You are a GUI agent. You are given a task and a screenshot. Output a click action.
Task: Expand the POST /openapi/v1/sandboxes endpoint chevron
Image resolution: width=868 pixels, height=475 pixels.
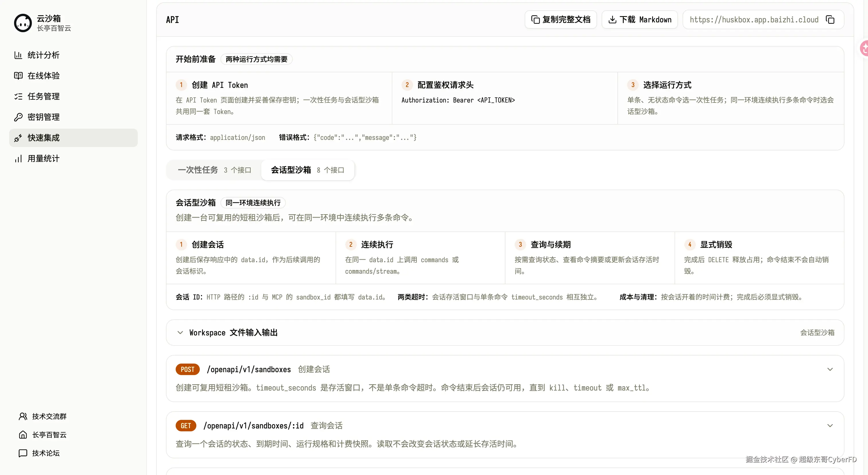click(x=830, y=370)
